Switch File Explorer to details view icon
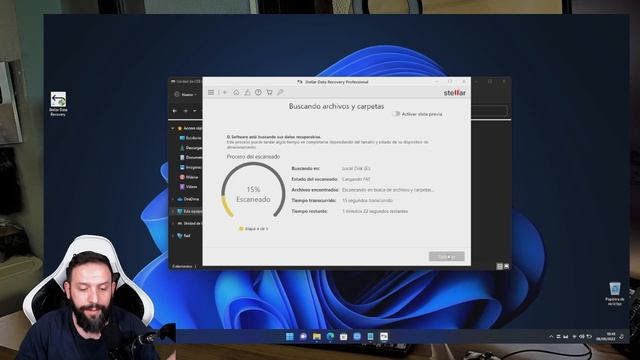640x360 pixels. [x=499, y=267]
